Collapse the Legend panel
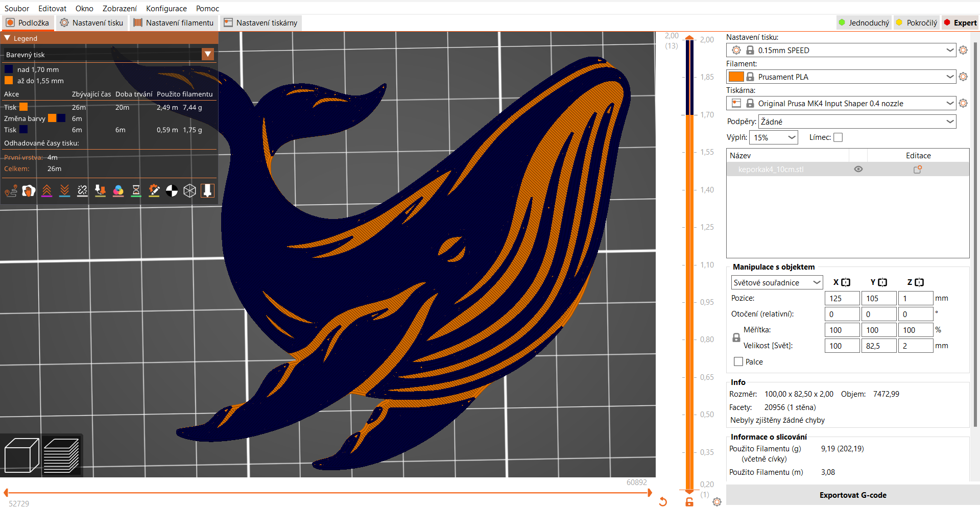Screen dimensions: 980x508 point(7,38)
